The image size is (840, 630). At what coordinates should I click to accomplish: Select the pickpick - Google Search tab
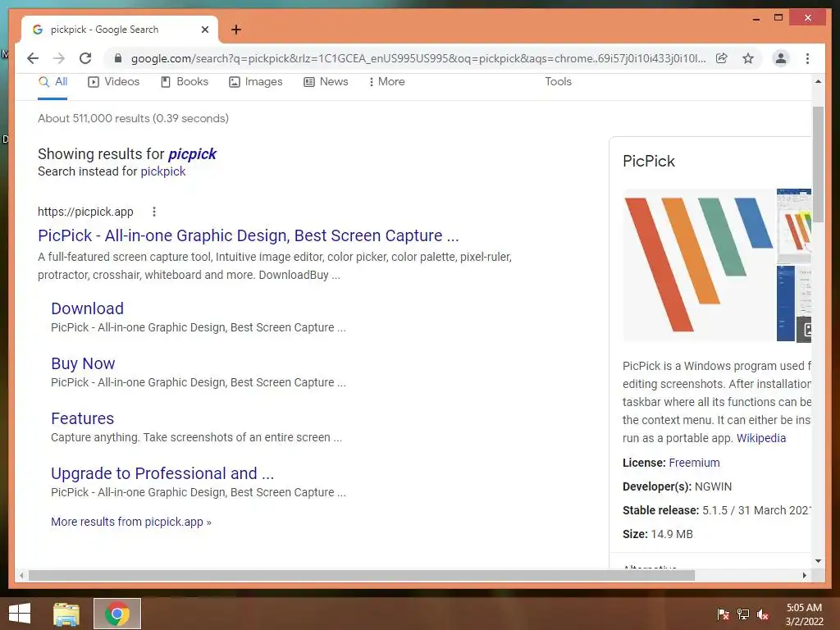click(x=120, y=30)
